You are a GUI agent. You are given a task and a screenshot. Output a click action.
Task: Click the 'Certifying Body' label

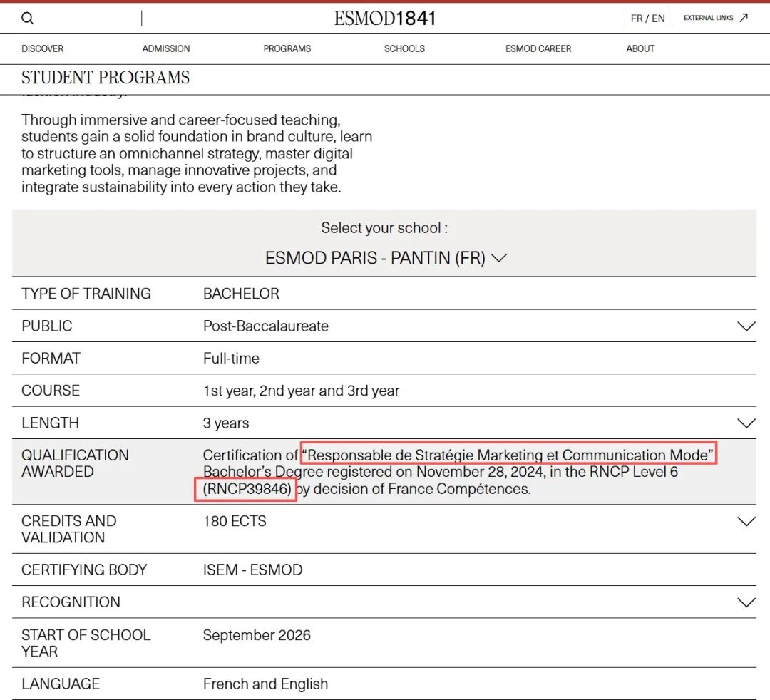click(84, 570)
